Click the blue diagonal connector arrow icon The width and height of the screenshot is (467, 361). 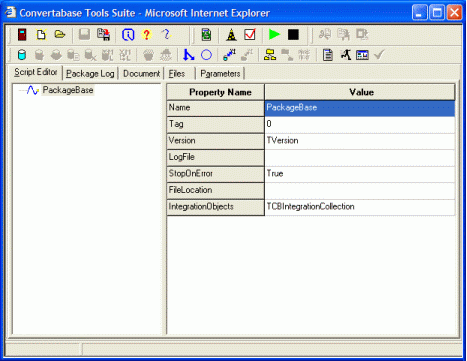coord(229,55)
